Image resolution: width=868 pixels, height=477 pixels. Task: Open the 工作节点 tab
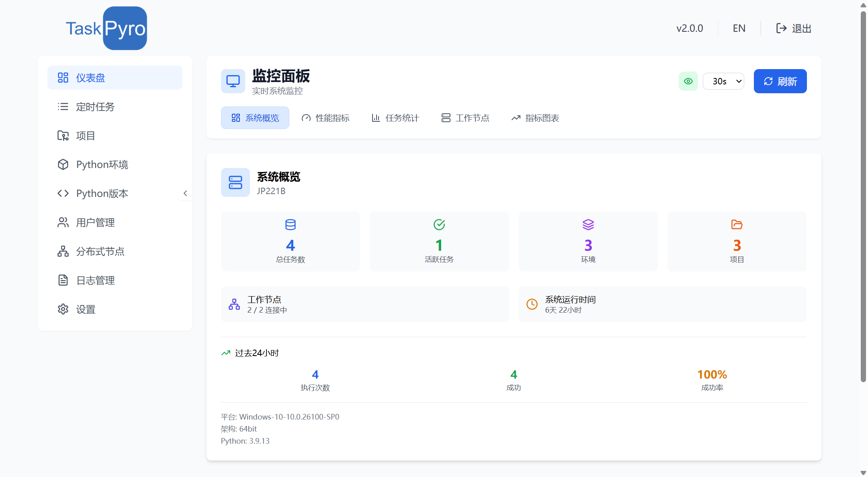pyautogui.click(x=465, y=118)
